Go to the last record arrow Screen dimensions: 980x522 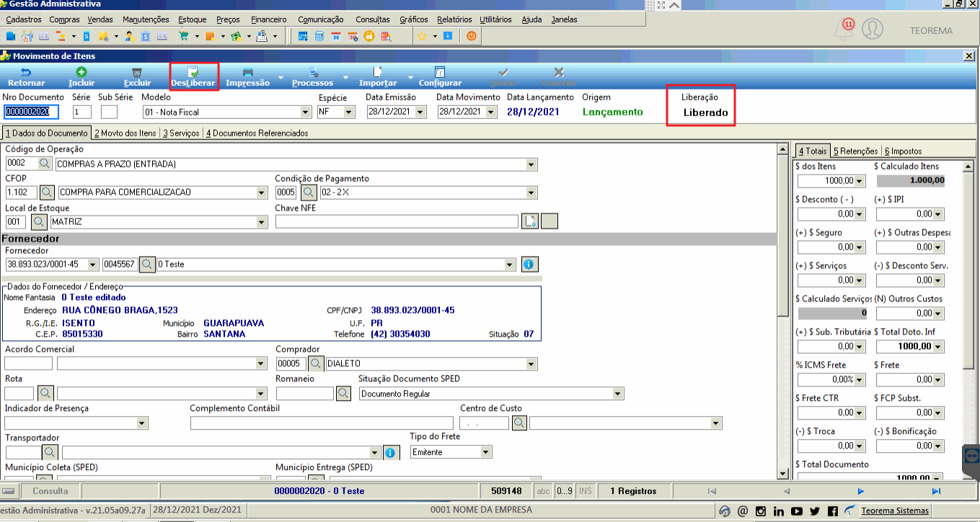pyautogui.click(x=936, y=491)
